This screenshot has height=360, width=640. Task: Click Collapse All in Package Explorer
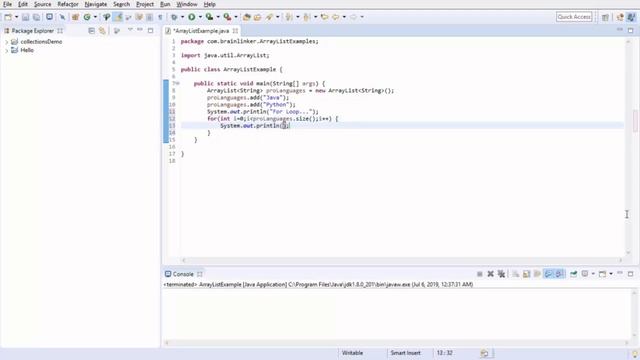point(91,31)
